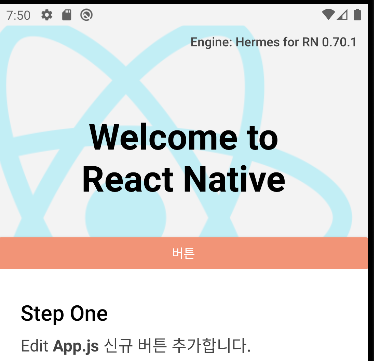Tap the orange 버튼 button
This screenshot has width=374, height=361.
[184, 253]
